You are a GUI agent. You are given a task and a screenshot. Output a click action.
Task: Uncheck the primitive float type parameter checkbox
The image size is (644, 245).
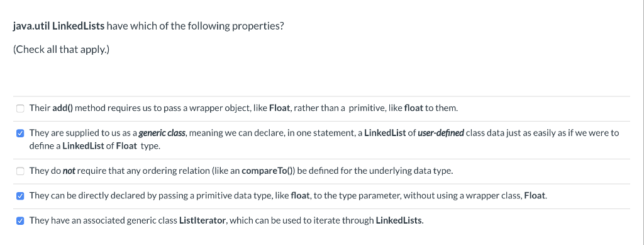pos(20,196)
